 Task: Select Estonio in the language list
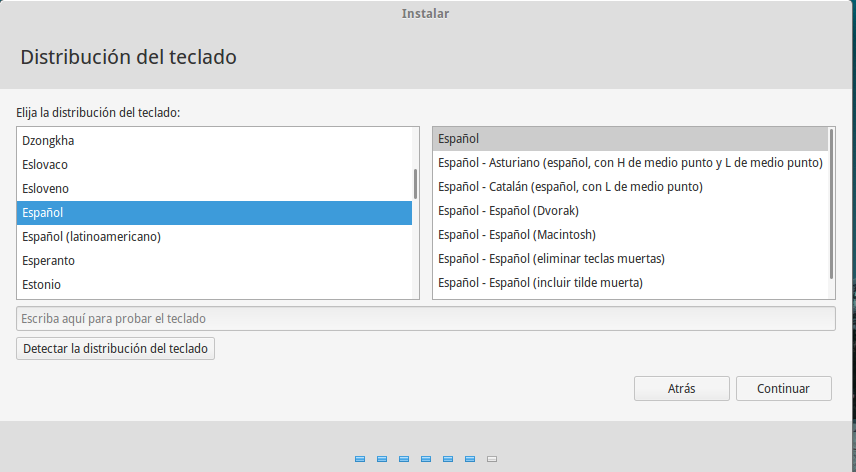[42, 285]
